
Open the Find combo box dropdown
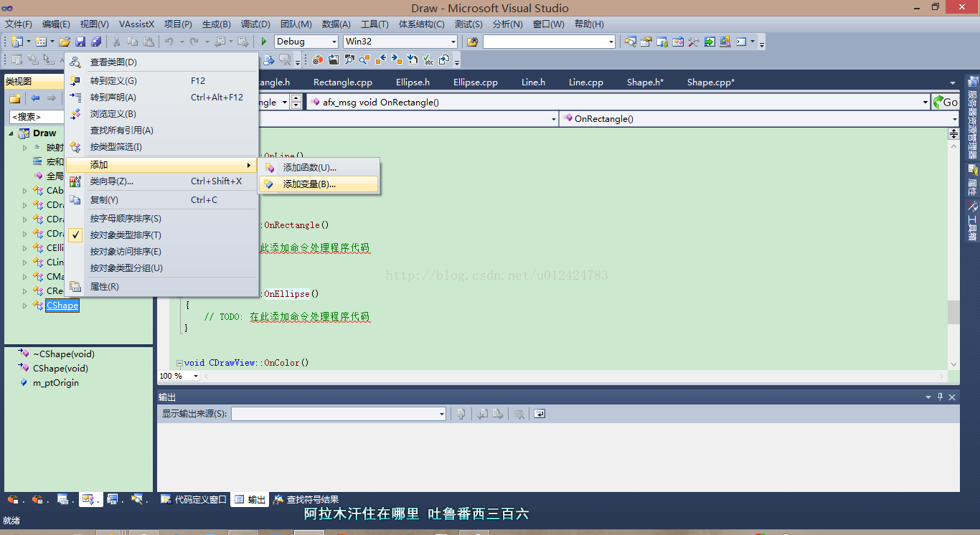[x=611, y=42]
